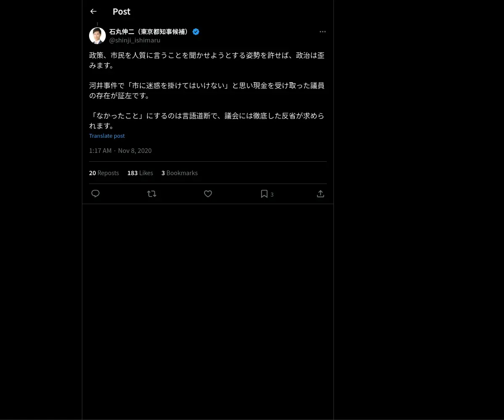
Task: Click the Post heading title
Action: pyautogui.click(x=121, y=12)
